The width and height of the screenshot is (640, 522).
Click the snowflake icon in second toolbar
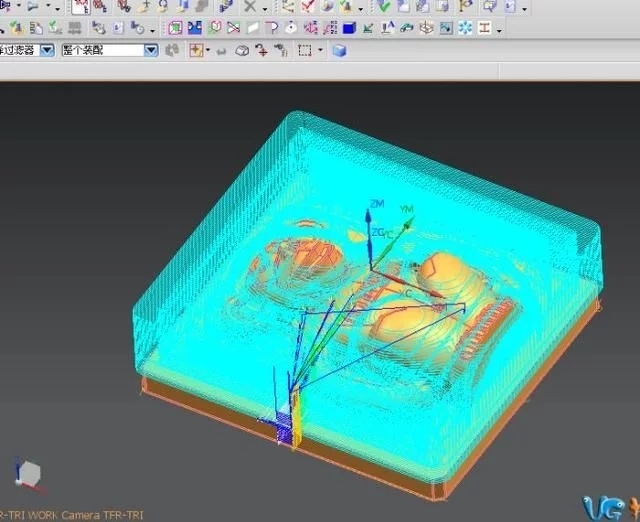465,28
